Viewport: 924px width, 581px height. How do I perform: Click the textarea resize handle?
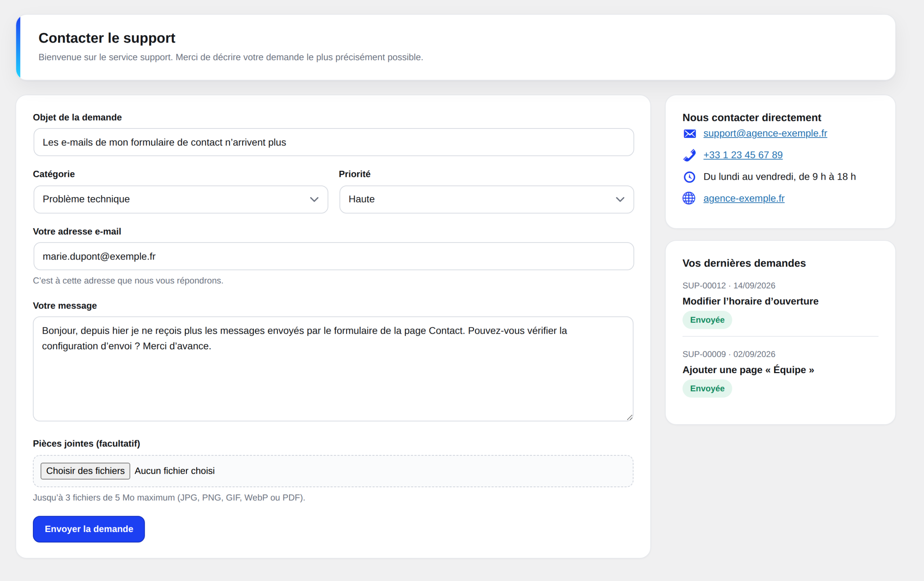pyautogui.click(x=629, y=418)
